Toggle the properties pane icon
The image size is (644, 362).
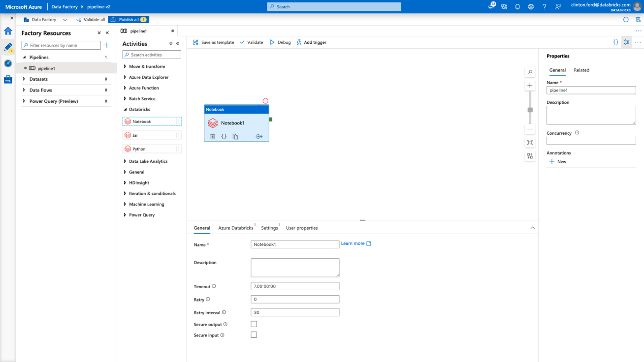[x=626, y=42]
